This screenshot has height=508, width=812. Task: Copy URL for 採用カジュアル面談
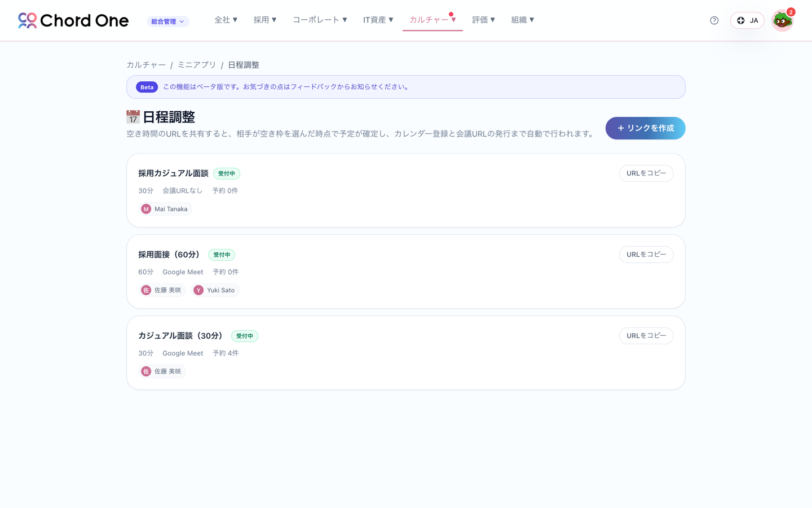point(646,173)
